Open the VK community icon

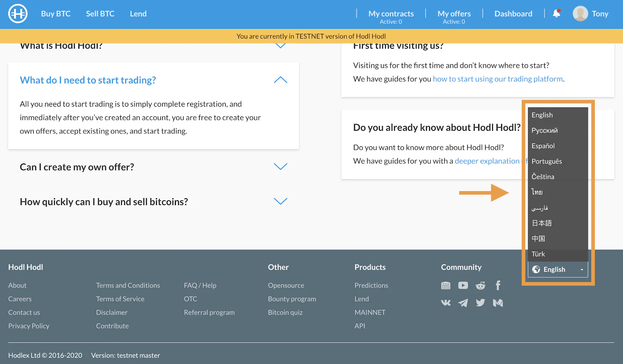[x=446, y=302]
